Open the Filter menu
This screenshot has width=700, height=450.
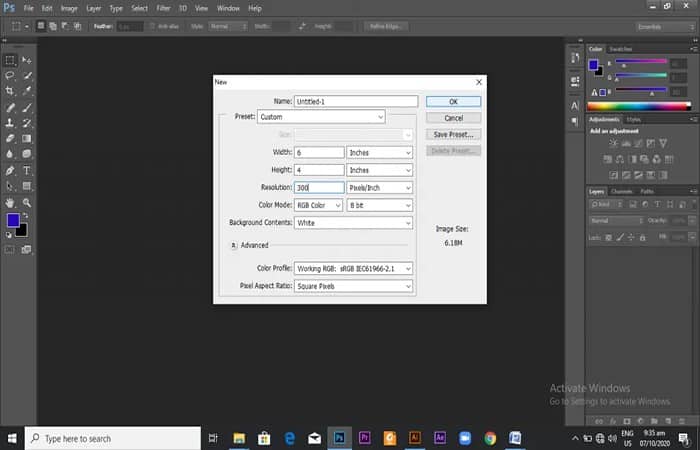click(x=163, y=8)
